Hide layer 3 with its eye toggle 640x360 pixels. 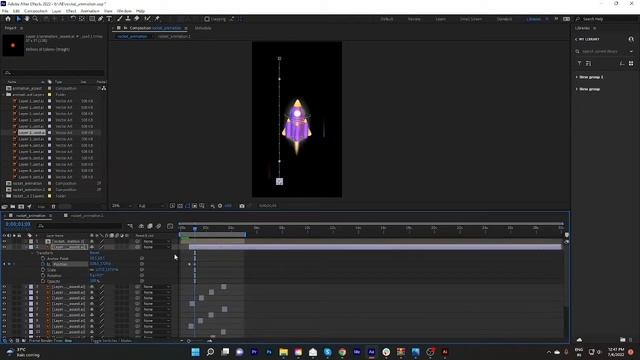4,287
